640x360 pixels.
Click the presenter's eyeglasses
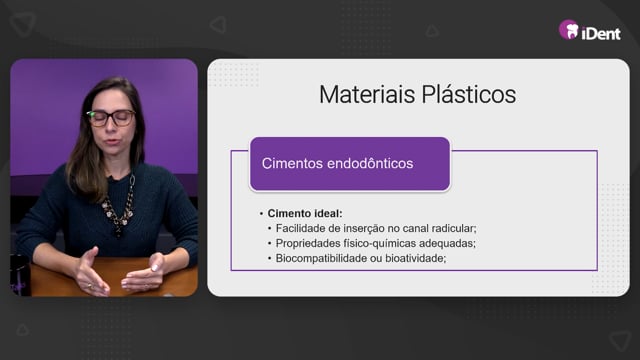(111, 118)
